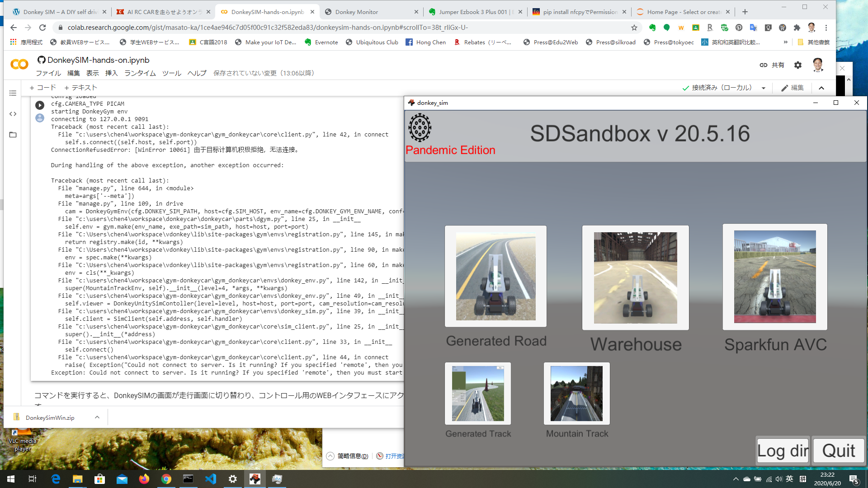Click the Share (共有) link icon

[x=764, y=65]
